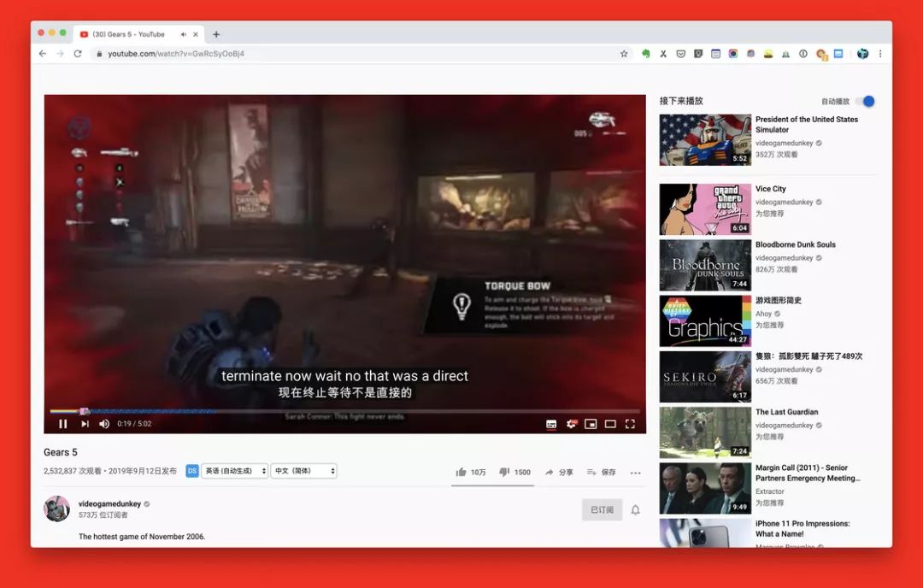Image resolution: width=923 pixels, height=588 pixels.
Task: Click the 已订阅 subscribed button
Action: pyautogui.click(x=603, y=509)
